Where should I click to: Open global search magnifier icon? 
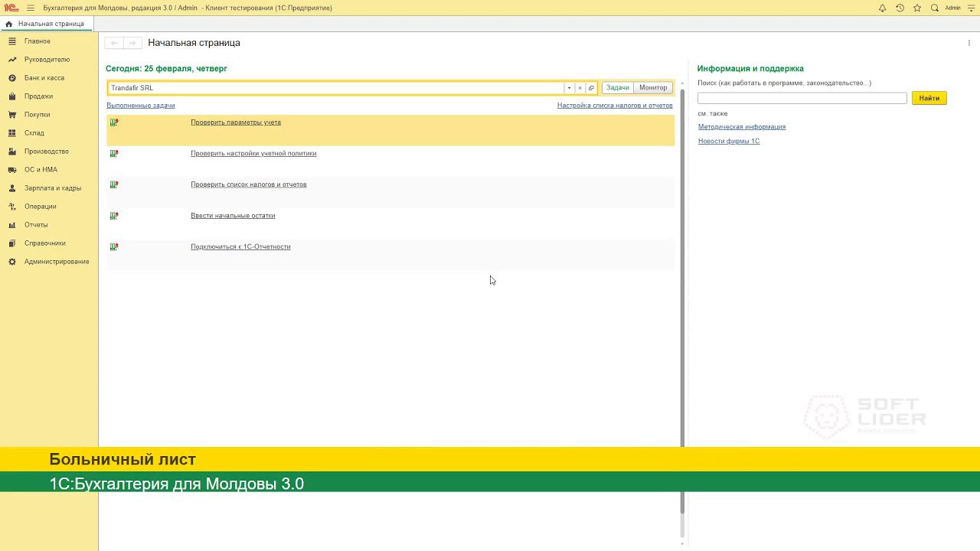pos(935,8)
